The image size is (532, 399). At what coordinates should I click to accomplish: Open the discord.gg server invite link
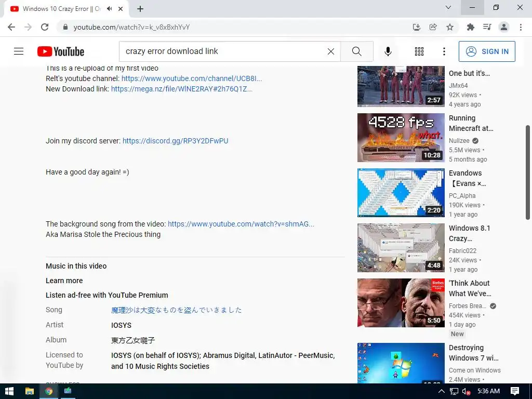click(176, 141)
